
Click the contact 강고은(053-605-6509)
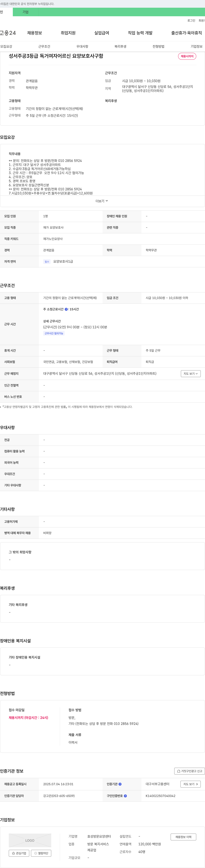(x=59, y=796)
